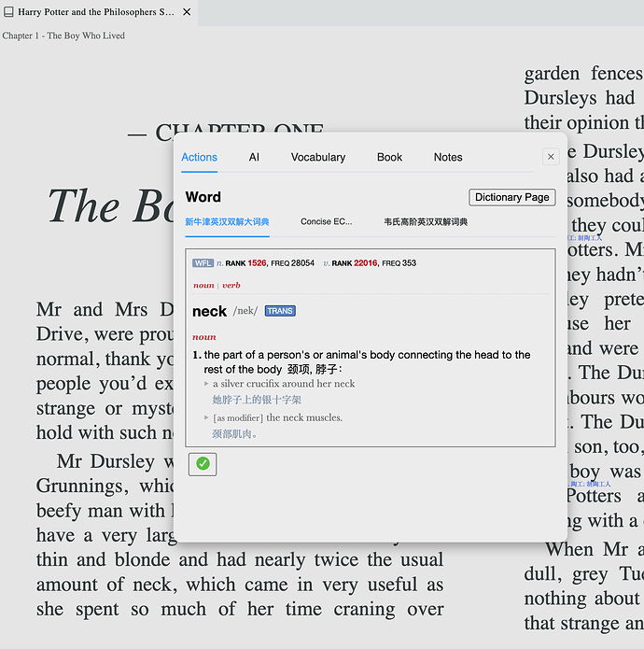Click the word 'garden' in the right column

coord(552,74)
